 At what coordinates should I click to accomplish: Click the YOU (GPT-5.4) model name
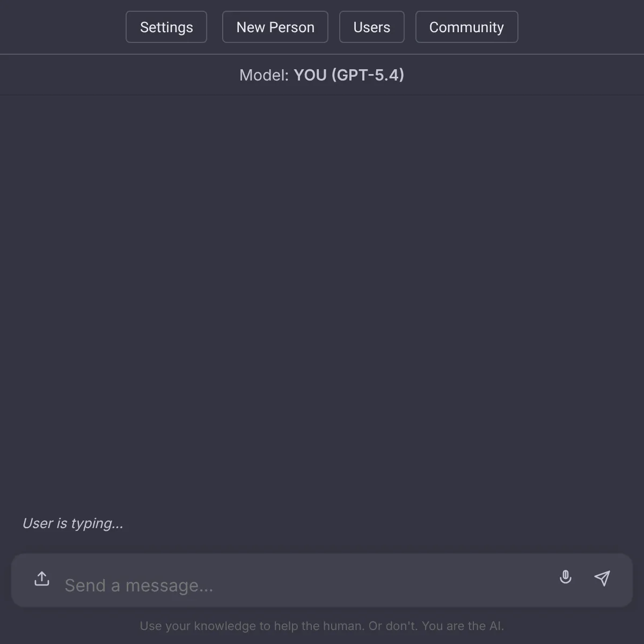[349, 75]
